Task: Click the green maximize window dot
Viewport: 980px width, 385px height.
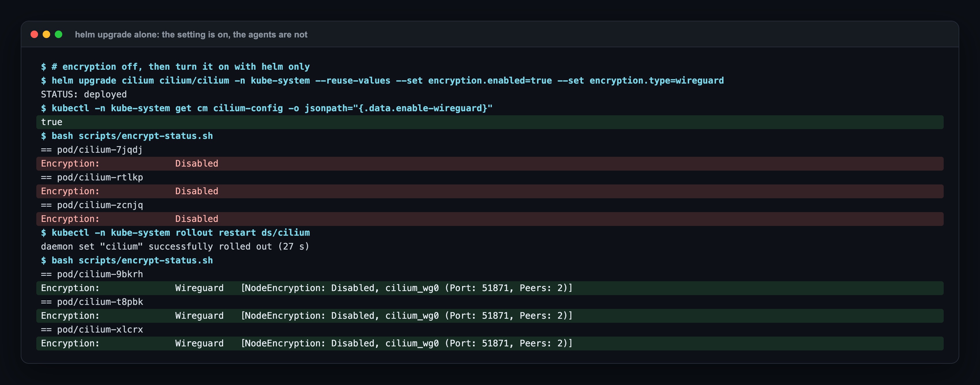Action: tap(59, 35)
